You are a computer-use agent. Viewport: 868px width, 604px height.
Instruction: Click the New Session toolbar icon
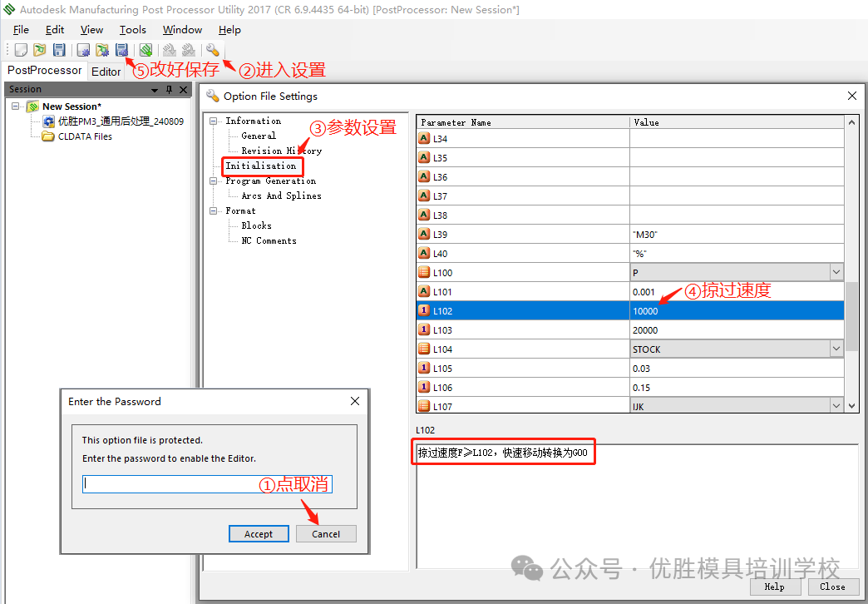click(x=21, y=50)
